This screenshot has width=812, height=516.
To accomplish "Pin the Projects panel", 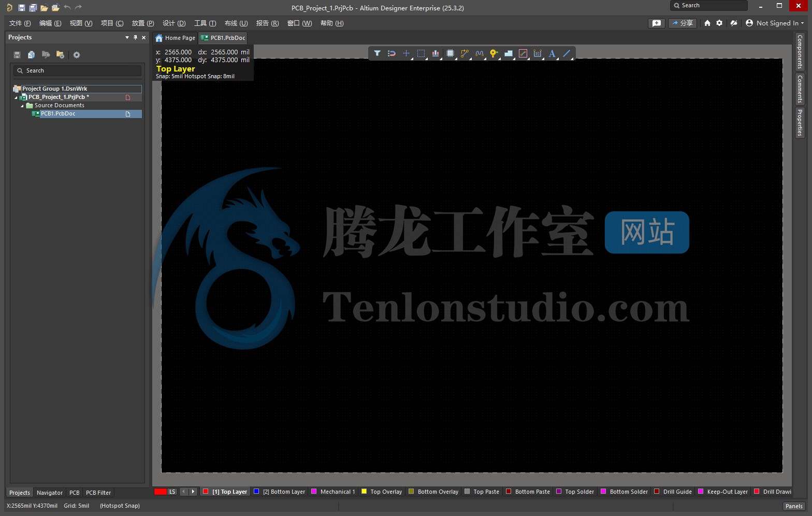I will (x=136, y=37).
